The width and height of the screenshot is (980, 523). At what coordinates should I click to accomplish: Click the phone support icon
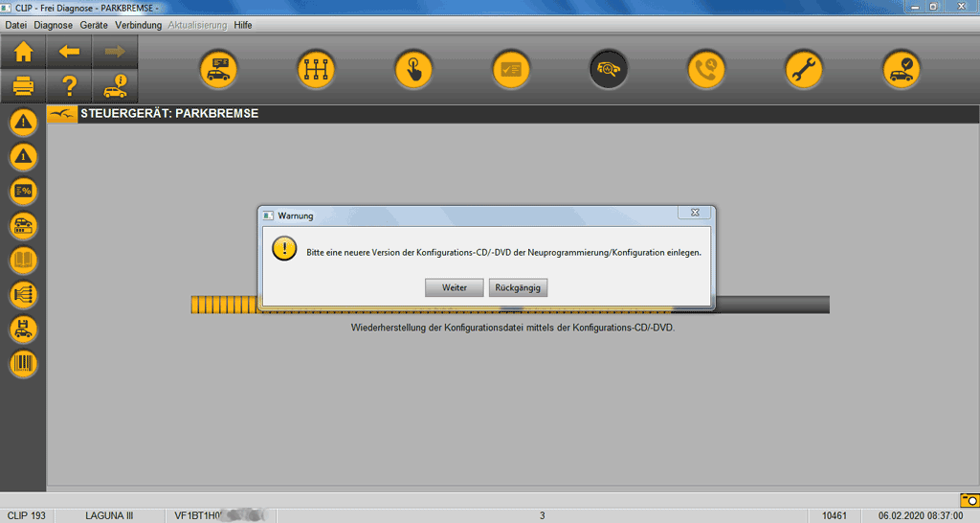tap(706, 70)
